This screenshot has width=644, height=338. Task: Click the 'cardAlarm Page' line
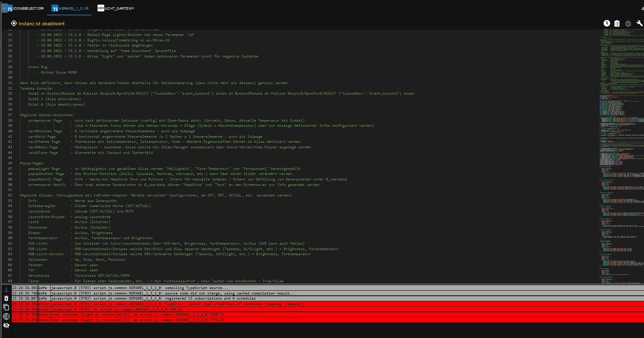pyautogui.click(x=90, y=153)
